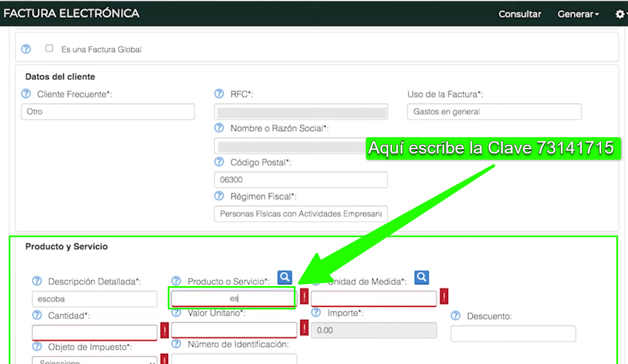Open the Cliente Frecuente dropdown
Image resolution: width=628 pixels, height=364 pixels.
tap(107, 112)
